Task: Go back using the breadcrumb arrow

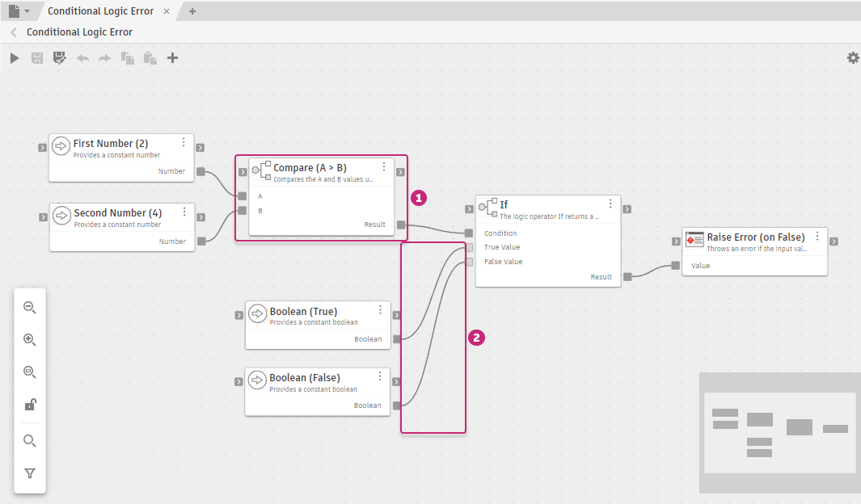Action: coord(14,32)
